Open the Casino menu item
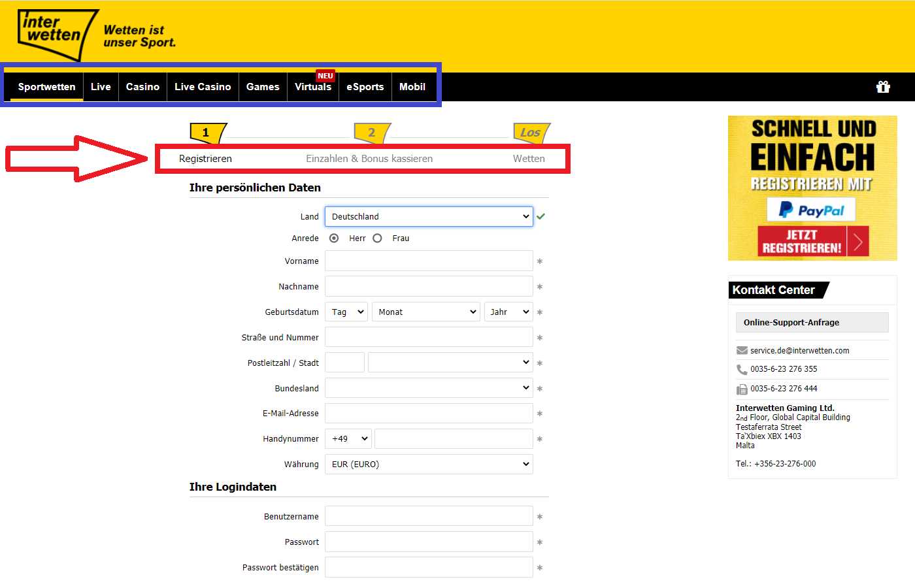Screen dimensions: 915x588 (142, 87)
